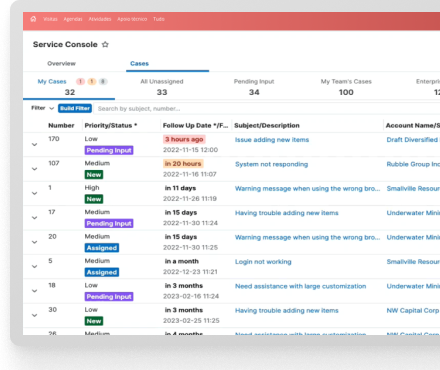Image resolution: width=440 pixels, height=370 pixels.
Task: Open the Filter dropdown chevron
Action: 51,108
